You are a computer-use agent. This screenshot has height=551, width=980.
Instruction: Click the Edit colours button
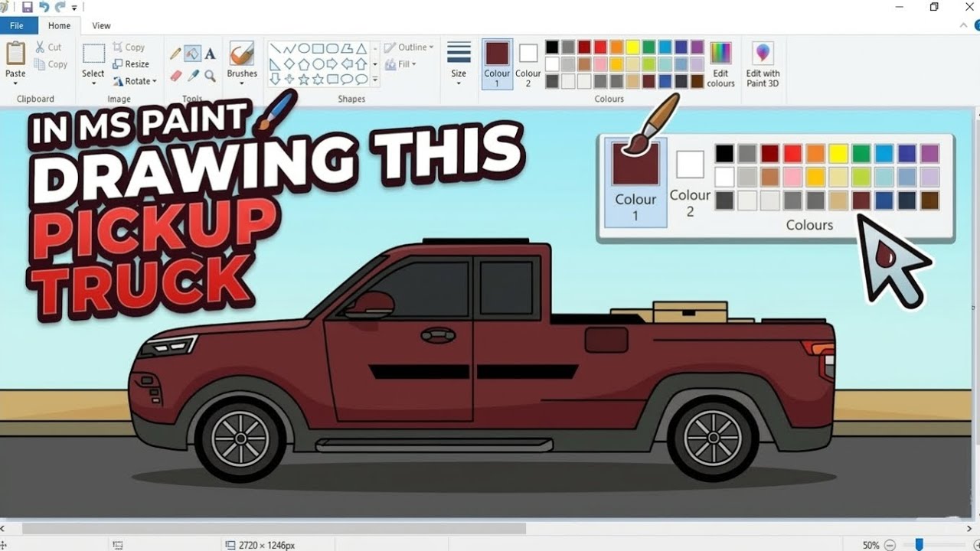[x=720, y=64]
